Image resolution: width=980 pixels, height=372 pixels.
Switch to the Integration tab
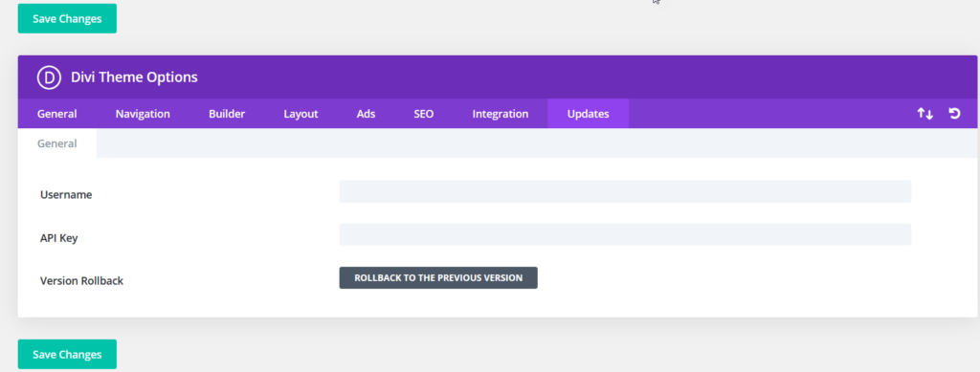pos(500,114)
